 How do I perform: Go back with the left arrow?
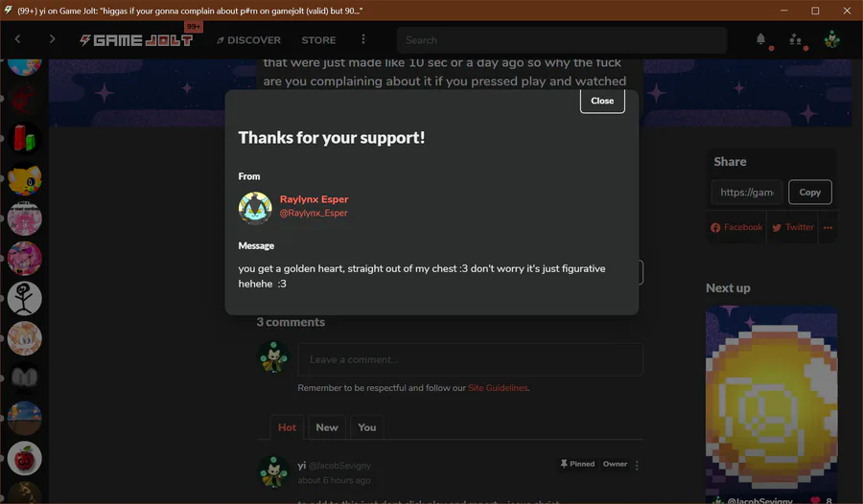17,39
